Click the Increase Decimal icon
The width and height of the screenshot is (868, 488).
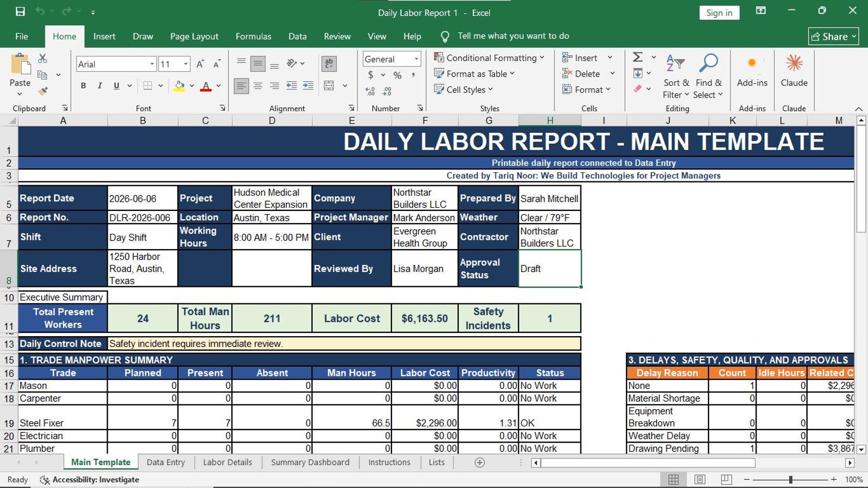click(370, 91)
